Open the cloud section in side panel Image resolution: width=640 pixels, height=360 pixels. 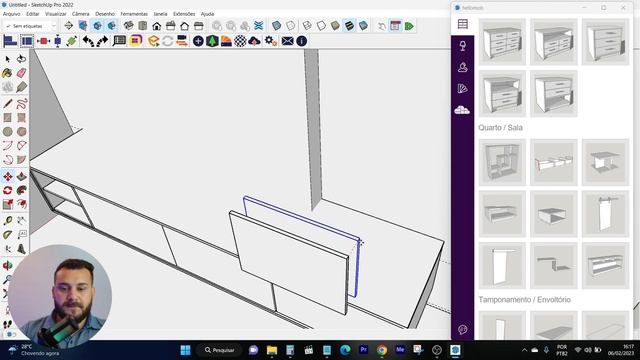pyautogui.click(x=462, y=110)
